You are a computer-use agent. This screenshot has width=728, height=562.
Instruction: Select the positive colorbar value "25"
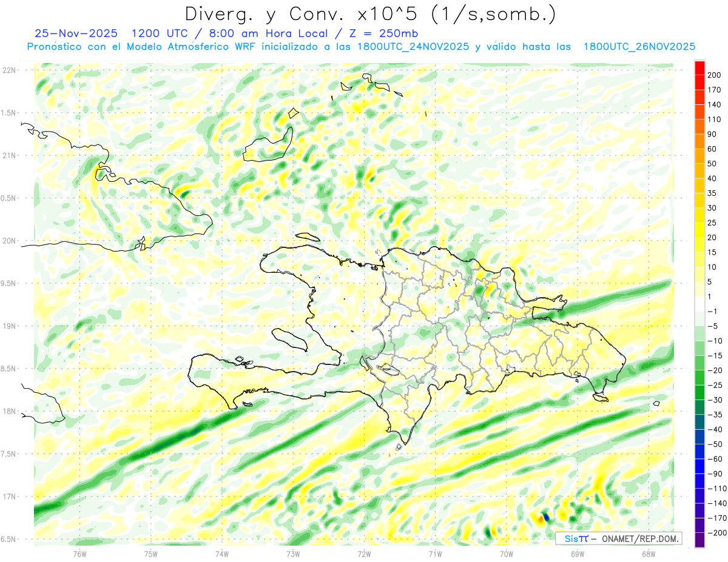point(713,222)
